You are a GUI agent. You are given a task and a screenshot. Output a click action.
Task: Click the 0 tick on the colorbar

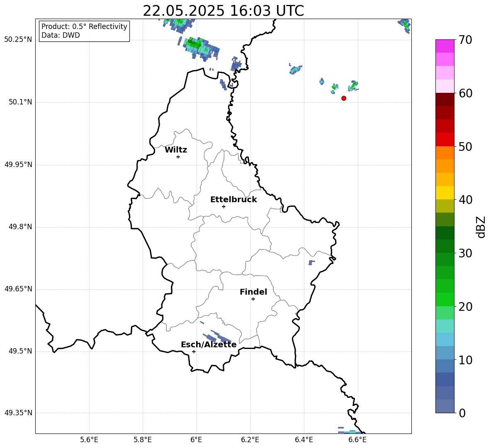coord(462,413)
